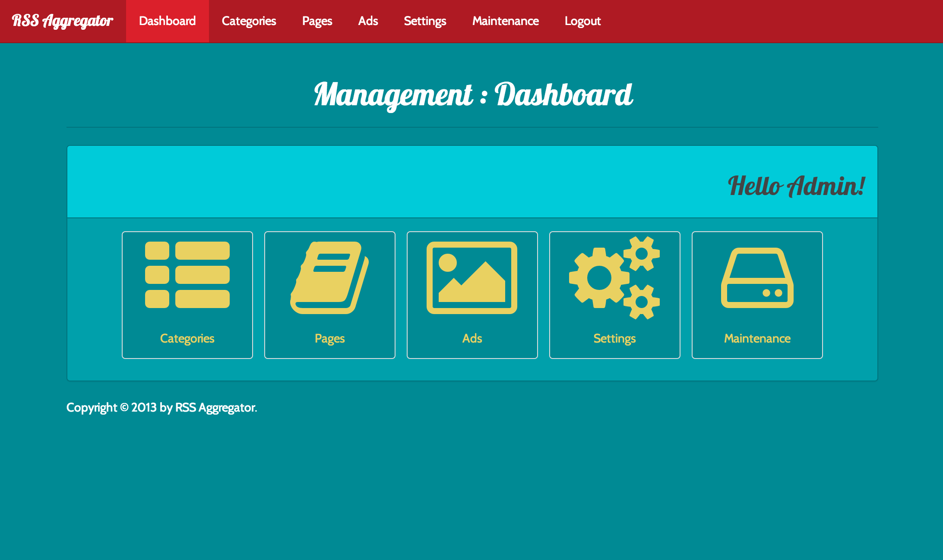The image size is (943, 560).
Task: Click Logout in the navbar
Action: [x=582, y=21]
